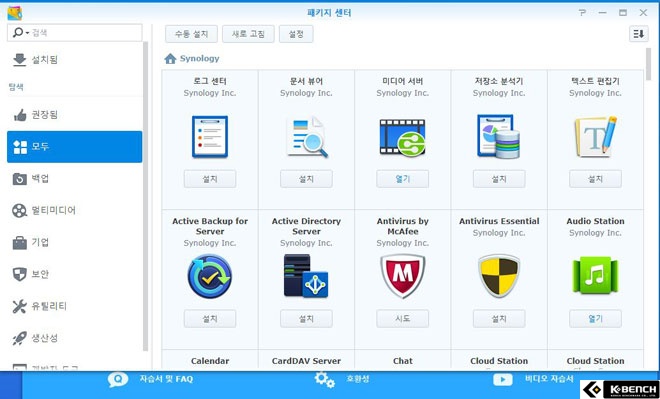This screenshot has width=660, height=399.
Task: Select the Security (보안) category
Action: point(75,274)
